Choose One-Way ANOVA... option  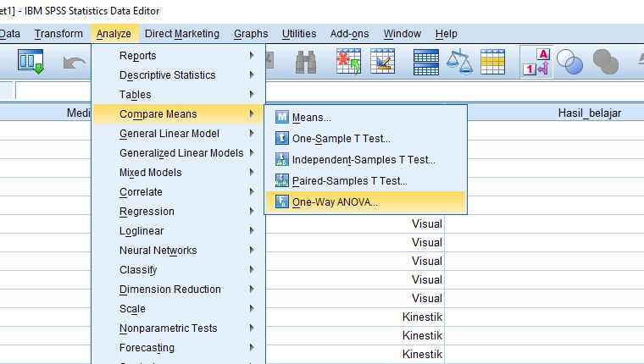[365, 202]
